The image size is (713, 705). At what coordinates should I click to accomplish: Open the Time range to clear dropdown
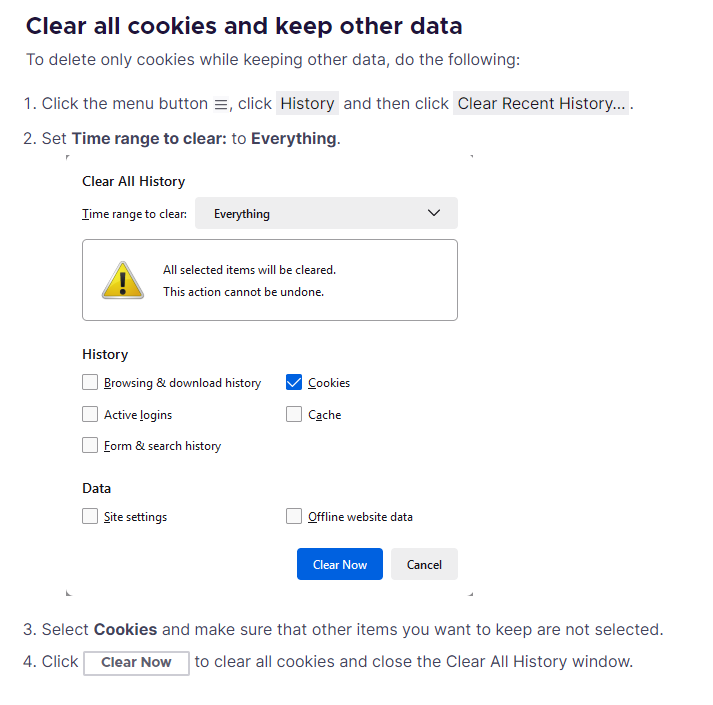point(326,213)
